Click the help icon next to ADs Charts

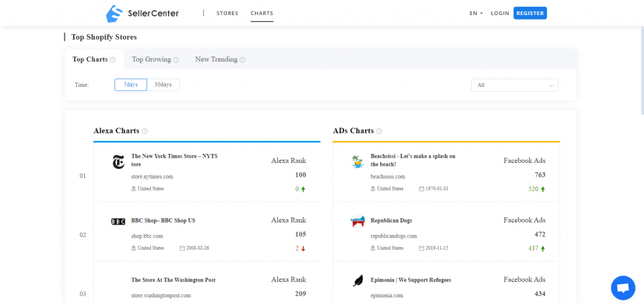tap(379, 131)
